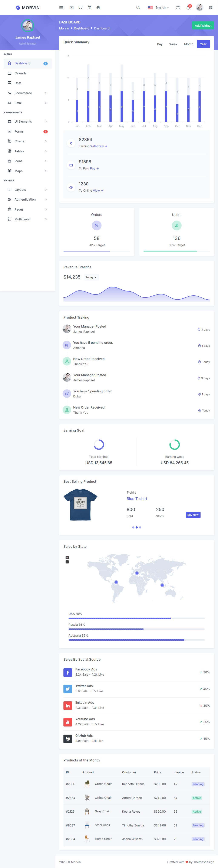
Task: Click the Morvin logo
Action: click(28, 7)
